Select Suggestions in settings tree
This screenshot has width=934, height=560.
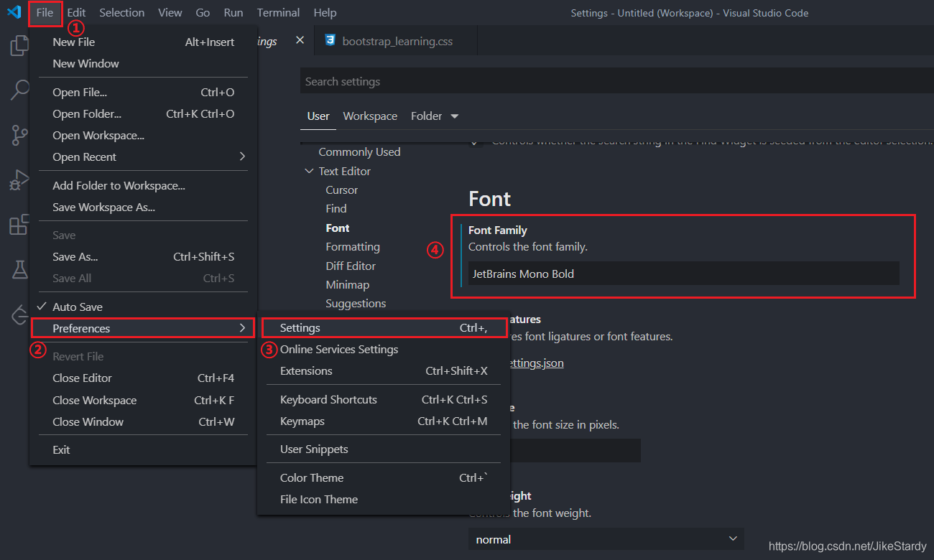356,303
